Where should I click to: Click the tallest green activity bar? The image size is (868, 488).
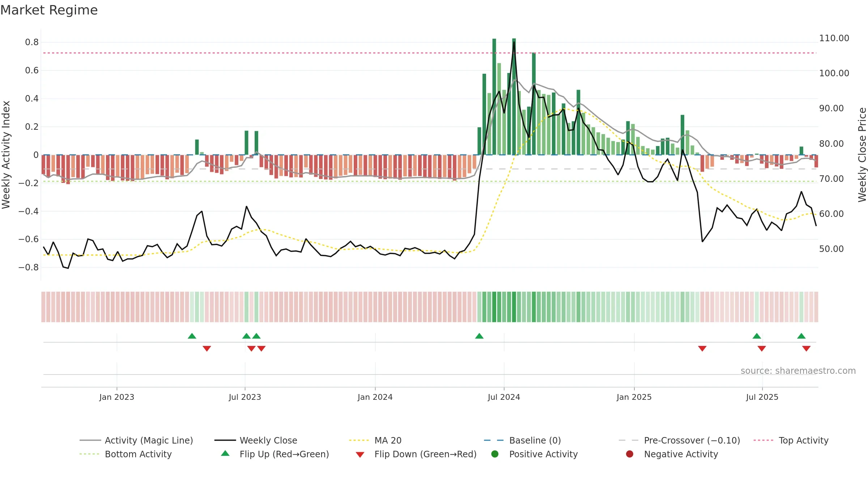[x=514, y=97]
